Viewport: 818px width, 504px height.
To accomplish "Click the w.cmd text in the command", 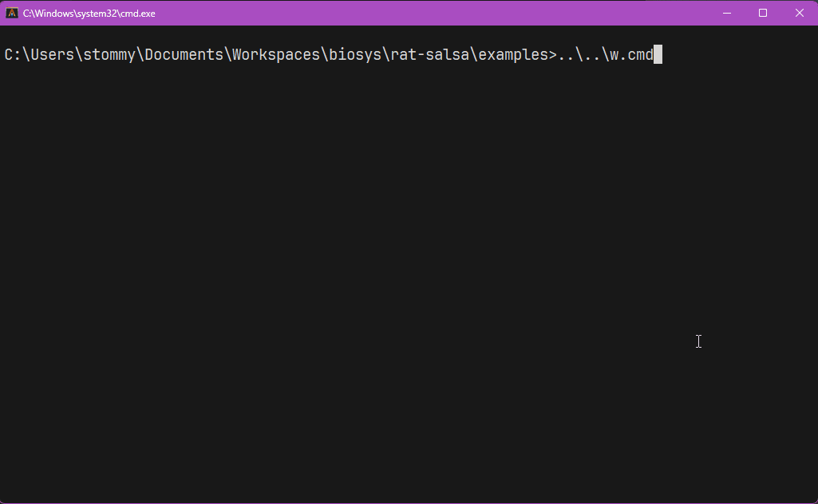I will pos(631,54).
